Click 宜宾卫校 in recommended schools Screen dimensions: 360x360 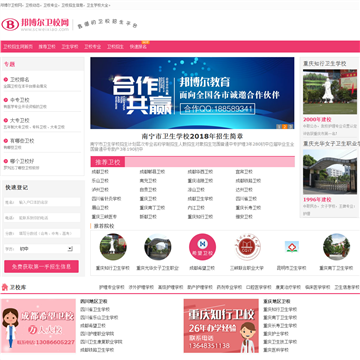(x=244, y=172)
